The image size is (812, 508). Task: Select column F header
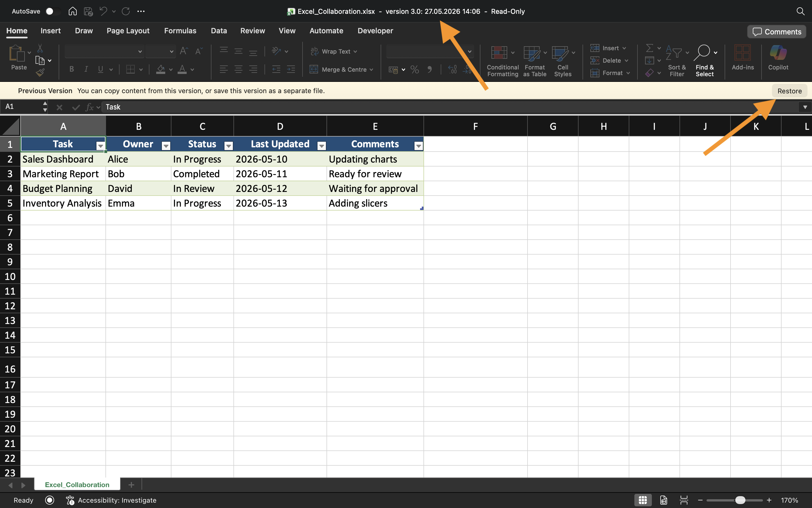pyautogui.click(x=475, y=126)
